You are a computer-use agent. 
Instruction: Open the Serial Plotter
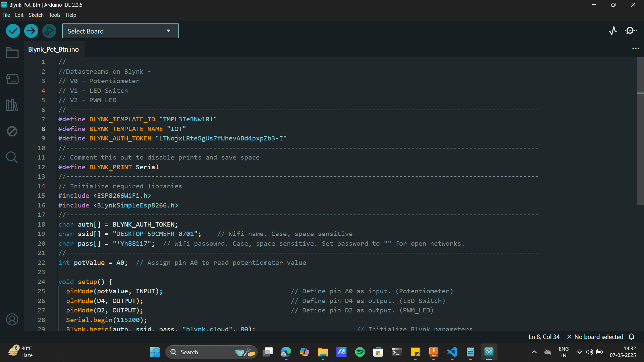[x=613, y=31]
